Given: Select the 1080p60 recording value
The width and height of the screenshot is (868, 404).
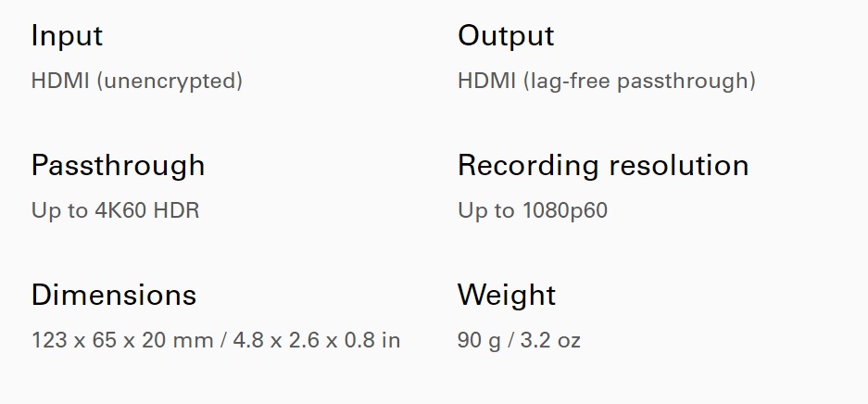Looking at the screenshot, I should (x=565, y=211).
